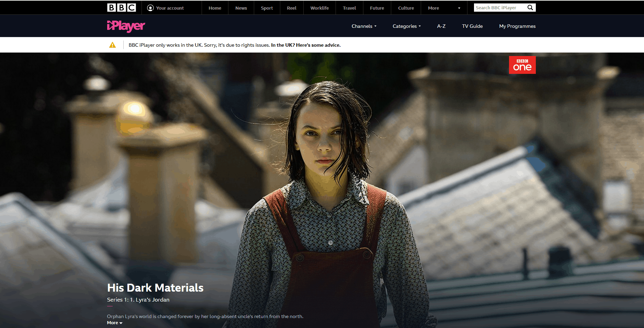
Task: Click the His Dark Materials title
Action: pyautogui.click(x=155, y=288)
